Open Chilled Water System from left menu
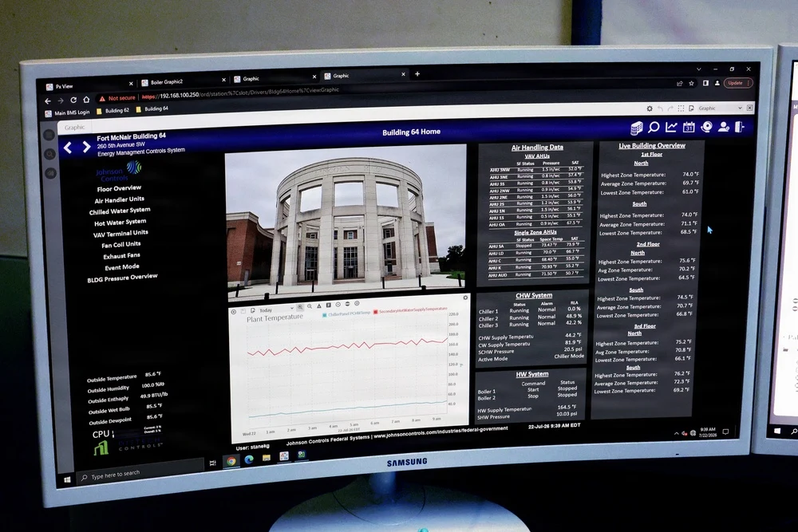This screenshot has height=532, width=798. 120,211
